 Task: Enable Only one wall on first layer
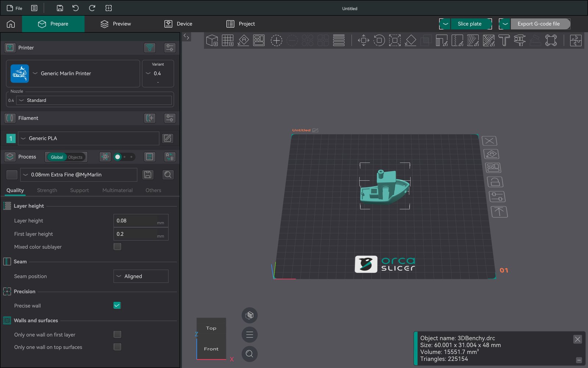[x=117, y=335]
